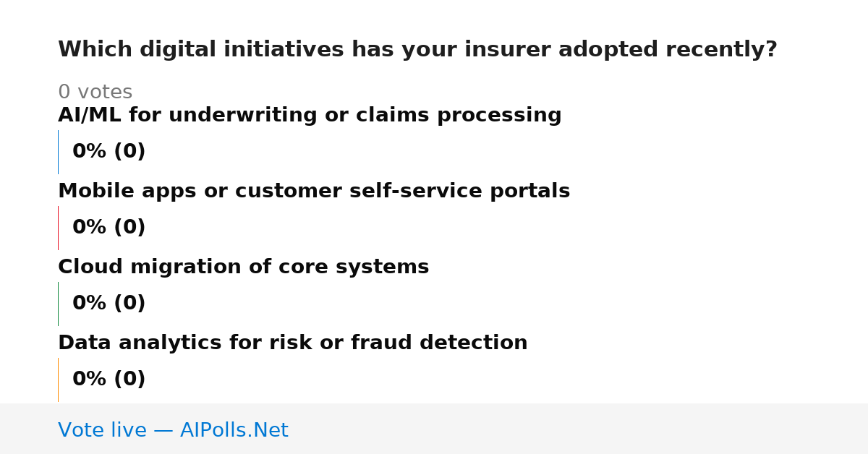The image size is (868, 454).
Task: Select 'AI/ML for underwriting or claims processing' option
Action: coord(310,116)
